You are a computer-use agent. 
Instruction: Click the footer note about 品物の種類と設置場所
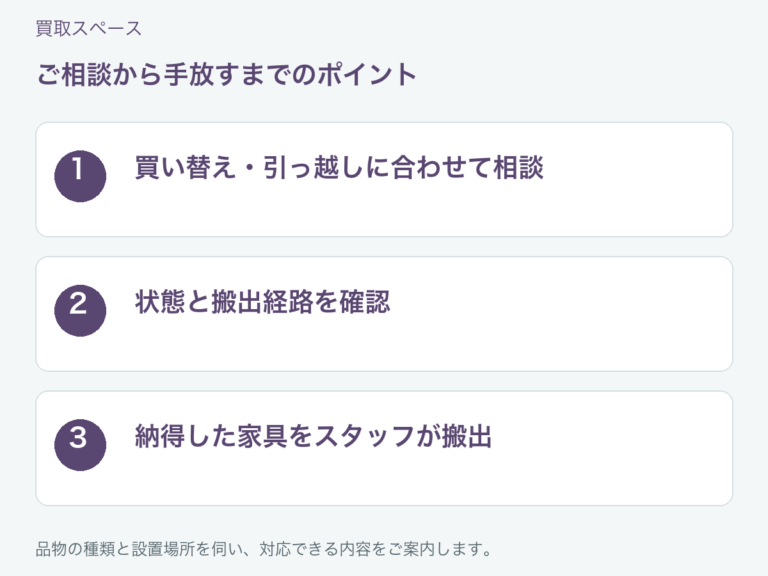[264, 549]
